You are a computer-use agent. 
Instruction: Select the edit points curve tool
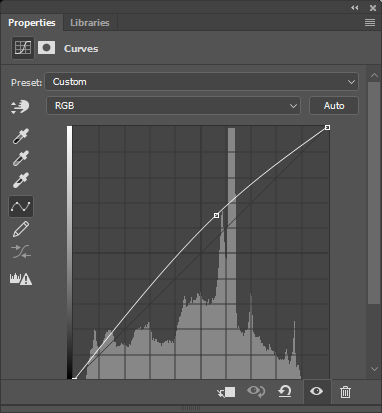pos(21,206)
